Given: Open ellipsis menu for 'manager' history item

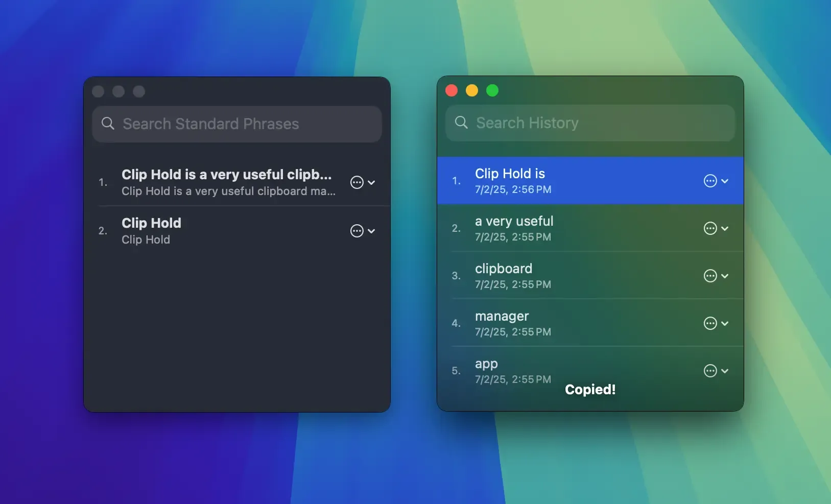Looking at the screenshot, I should click(710, 323).
